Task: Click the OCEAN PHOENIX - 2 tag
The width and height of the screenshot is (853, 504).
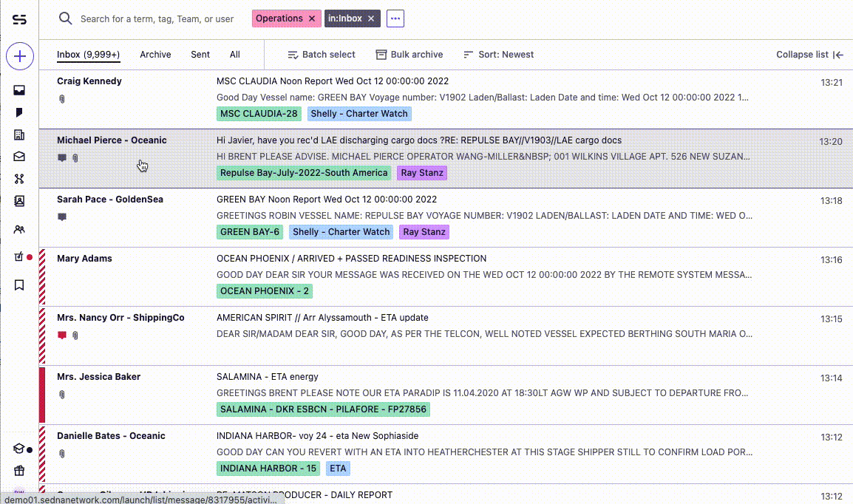Action: click(265, 291)
